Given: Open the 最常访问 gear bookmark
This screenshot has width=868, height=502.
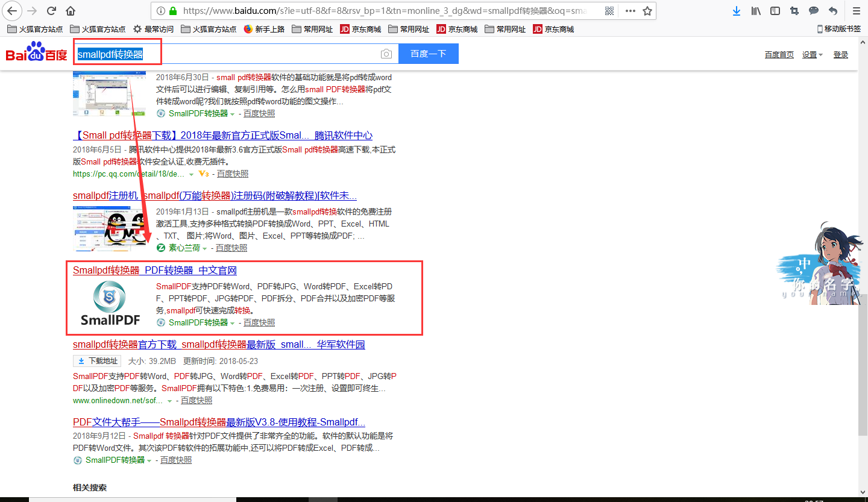Looking at the screenshot, I should click(153, 29).
